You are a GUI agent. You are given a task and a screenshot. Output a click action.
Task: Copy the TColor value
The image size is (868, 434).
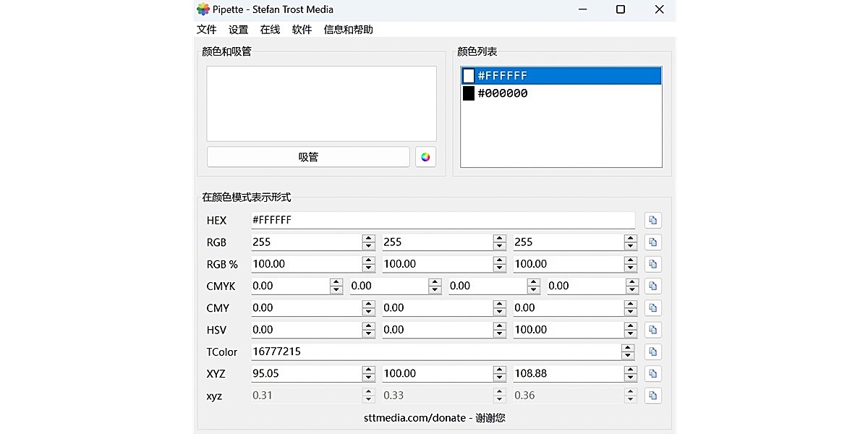(x=653, y=352)
